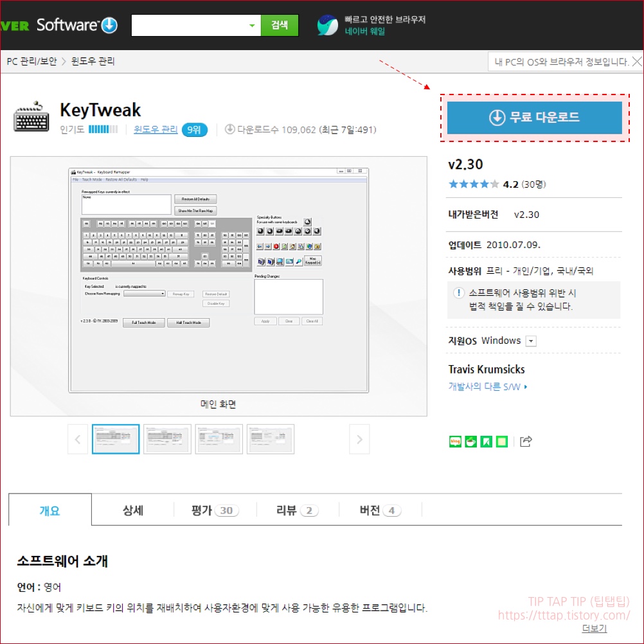Click the Naver Software download logo icon
Image resolution: width=644 pixels, height=644 pixels.
point(109,26)
